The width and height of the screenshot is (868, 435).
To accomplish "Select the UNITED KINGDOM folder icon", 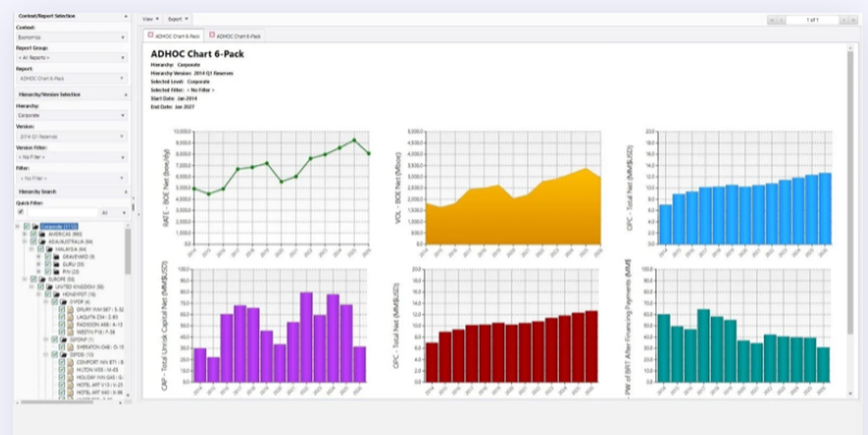I will (49, 287).
